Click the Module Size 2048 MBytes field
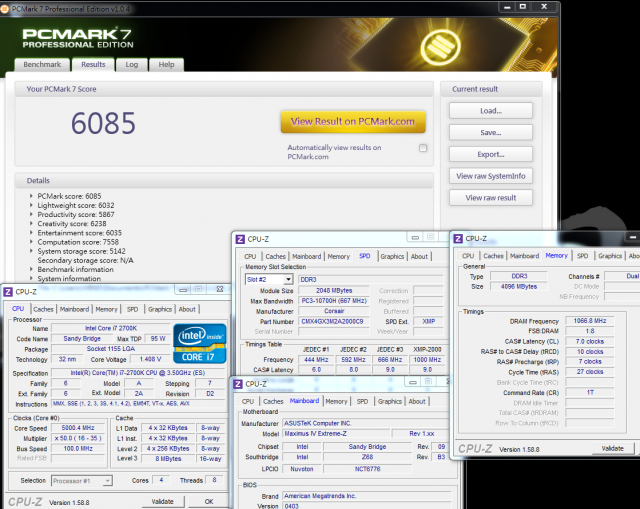 coord(333,291)
